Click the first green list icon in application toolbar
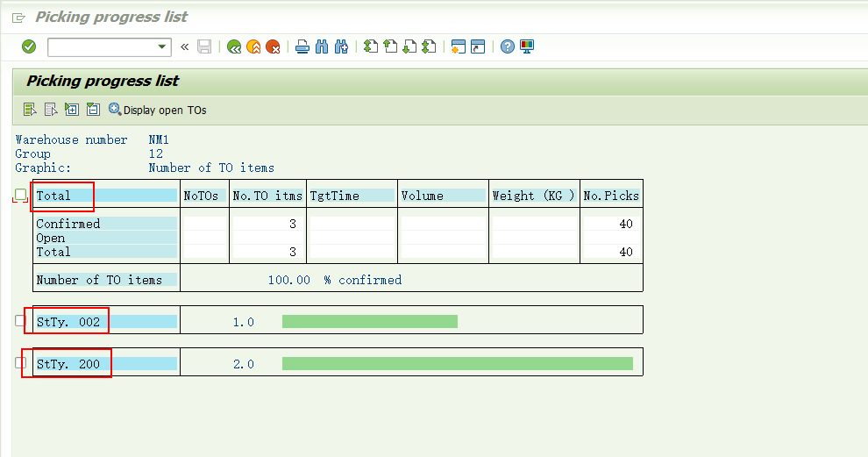This screenshot has width=868, height=457. [30, 110]
